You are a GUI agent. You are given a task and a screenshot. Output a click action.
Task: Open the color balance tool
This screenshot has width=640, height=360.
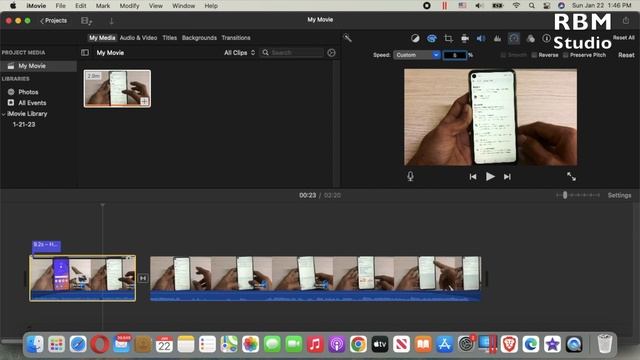[x=415, y=38]
